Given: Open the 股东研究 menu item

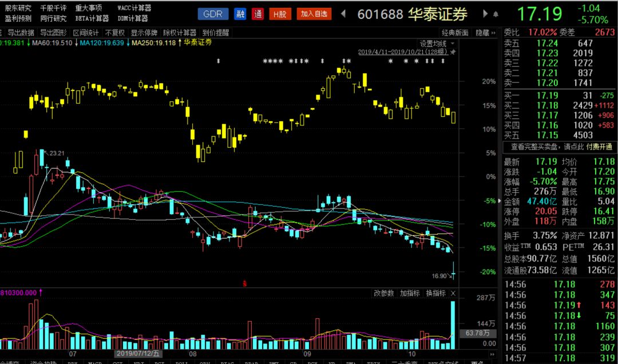Looking at the screenshot, I should pos(18,8).
